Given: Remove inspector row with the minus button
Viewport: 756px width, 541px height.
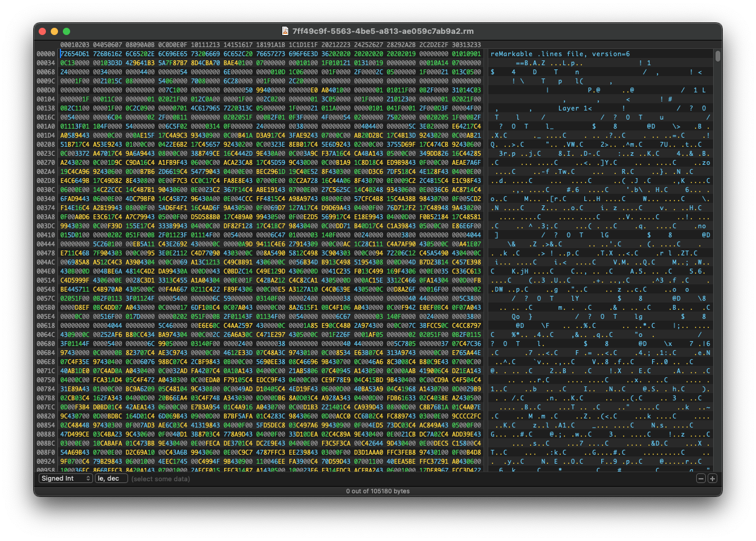Looking at the screenshot, I should 701,479.
